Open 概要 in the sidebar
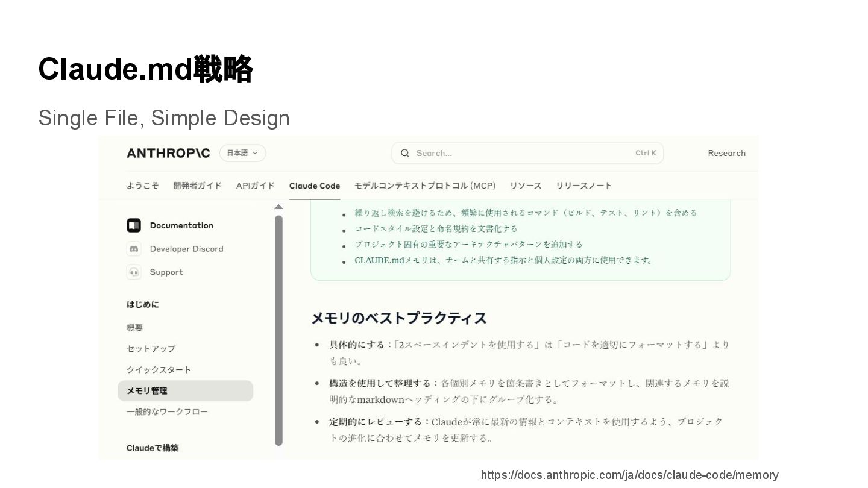The width and height of the screenshot is (868, 488). [135, 328]
